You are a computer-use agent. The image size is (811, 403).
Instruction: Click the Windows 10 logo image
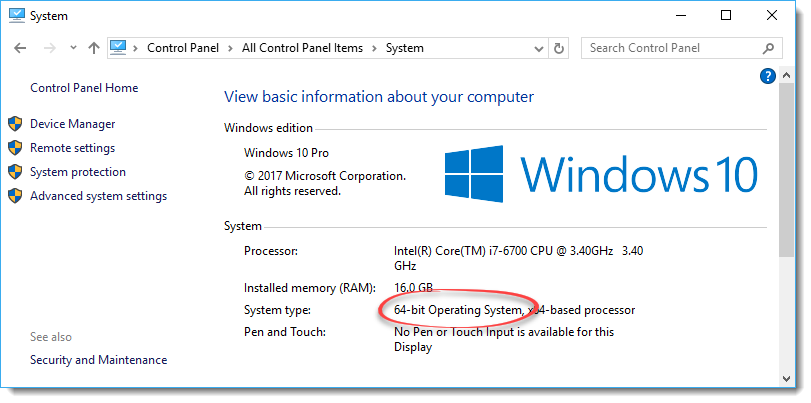tap(602, 174)
